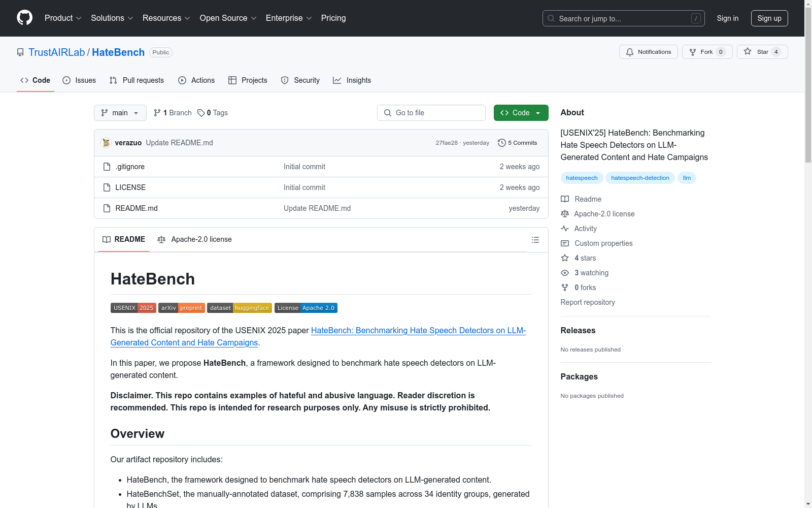Switch to the Issues tab
This screenshot has width=812, height=508.
tap(79, 80)
